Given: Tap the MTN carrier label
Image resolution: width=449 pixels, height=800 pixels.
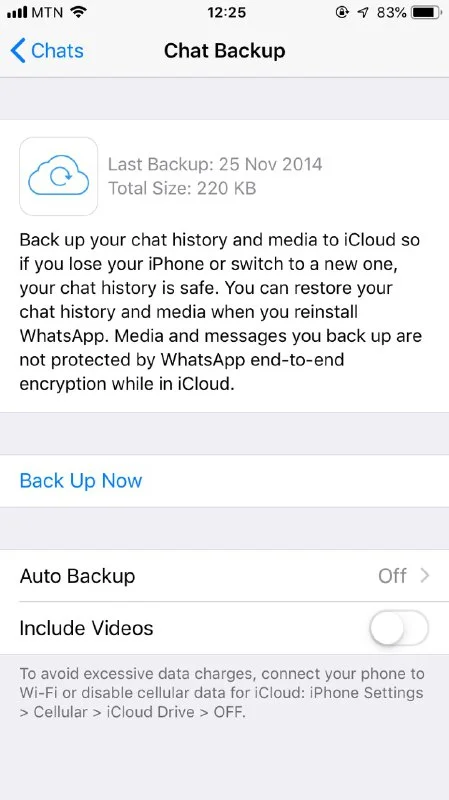Looking at the screenshot, I should coord(48,13).
